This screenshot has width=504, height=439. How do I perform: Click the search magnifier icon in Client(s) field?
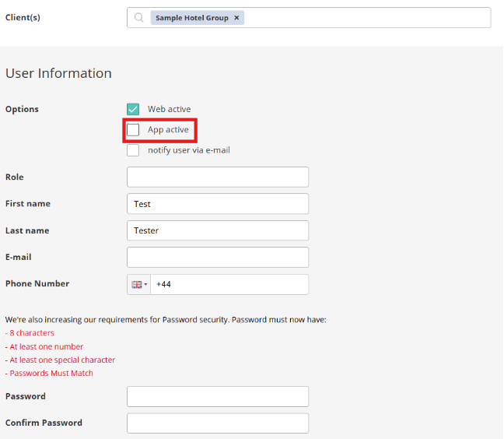pyautogui.click(x=139, y=18)
